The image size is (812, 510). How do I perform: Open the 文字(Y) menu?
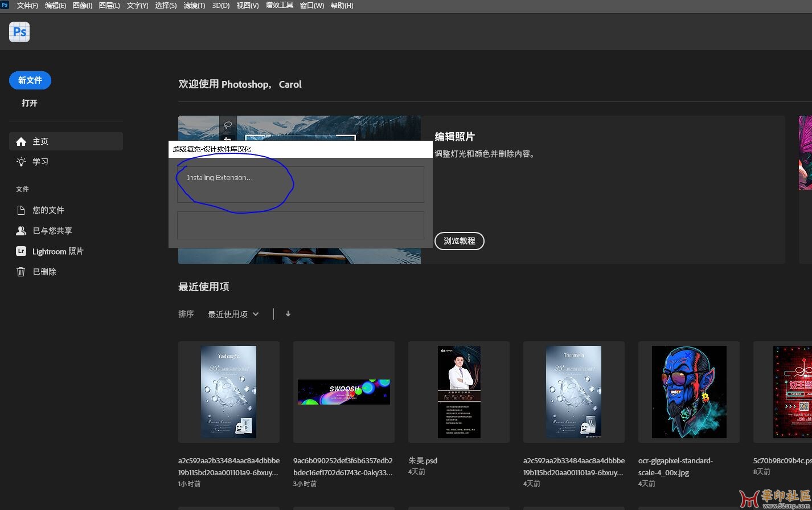137,6
